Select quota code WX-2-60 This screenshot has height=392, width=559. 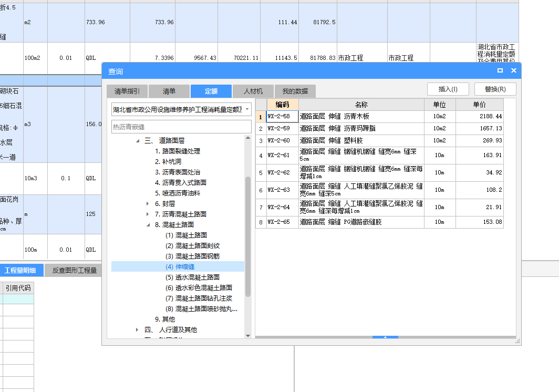(x=282, y=140)
